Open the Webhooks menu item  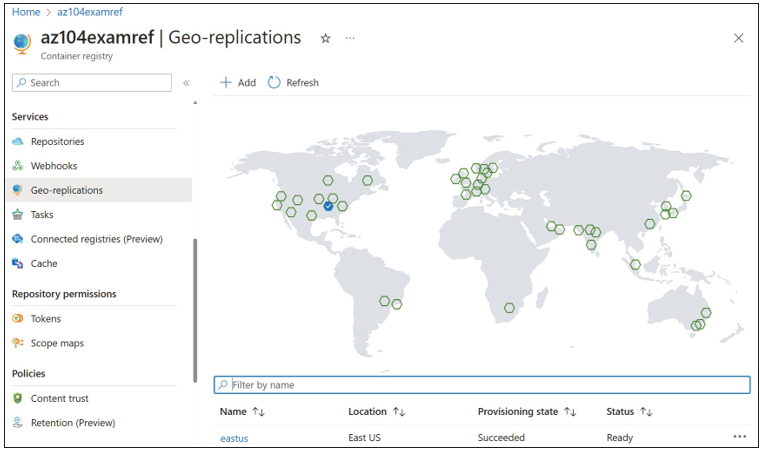[x=54, y=166]
